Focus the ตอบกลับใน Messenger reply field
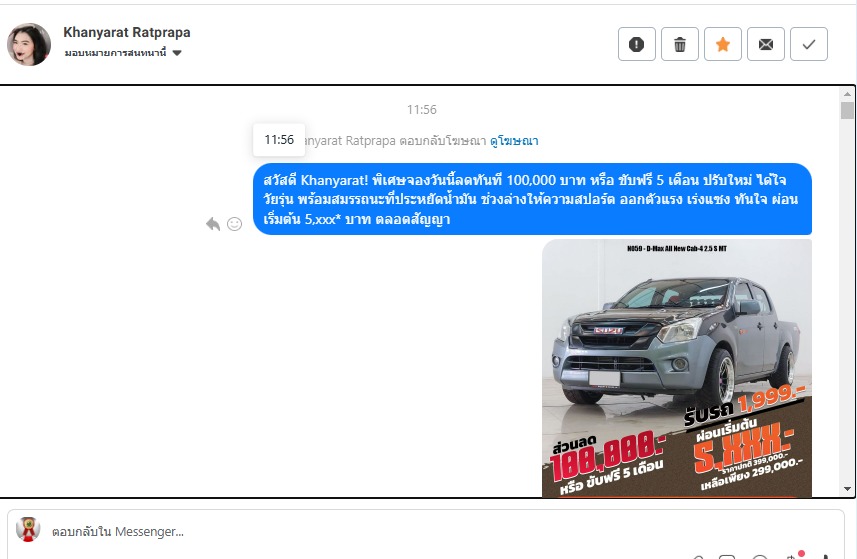Screen dimensions: 857x559 click(426, 532)
